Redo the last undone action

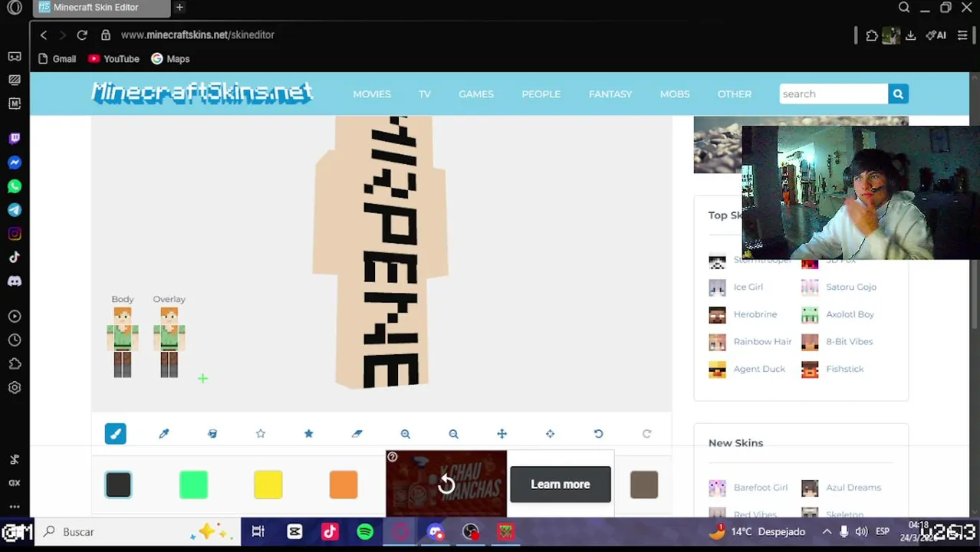point(647,434)
